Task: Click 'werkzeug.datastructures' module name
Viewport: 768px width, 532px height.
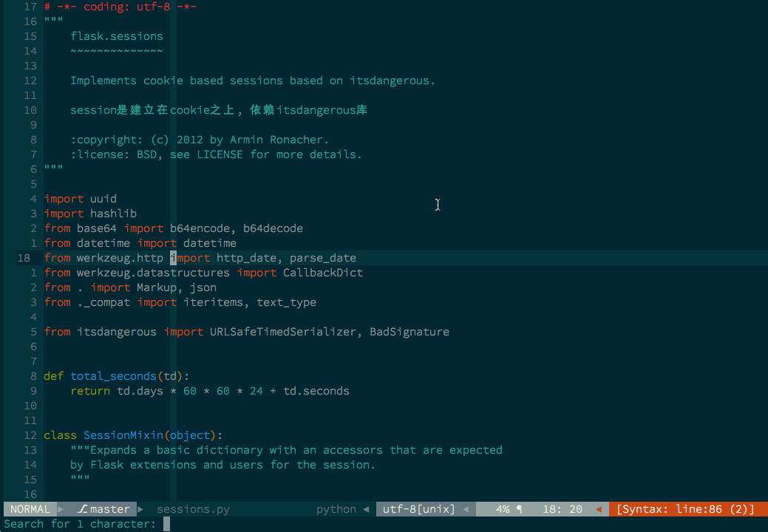Action: click(153, 273)
